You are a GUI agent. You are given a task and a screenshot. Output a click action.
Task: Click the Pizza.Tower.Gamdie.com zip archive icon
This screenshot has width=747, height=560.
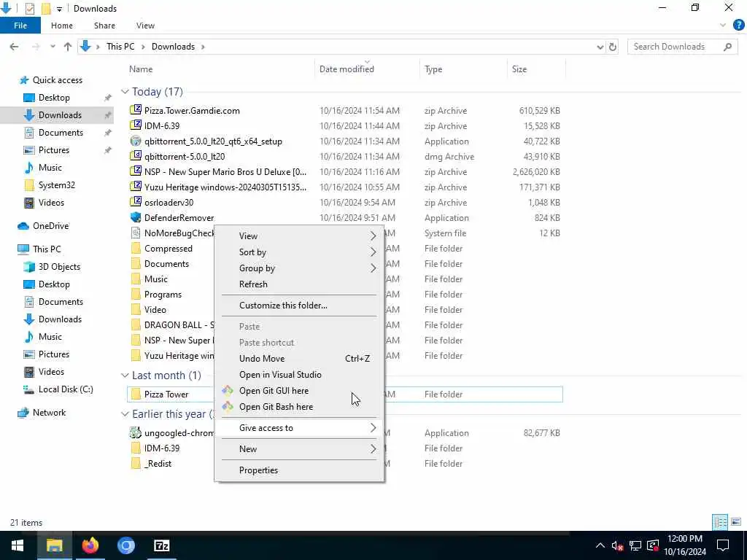coord(136,110)
